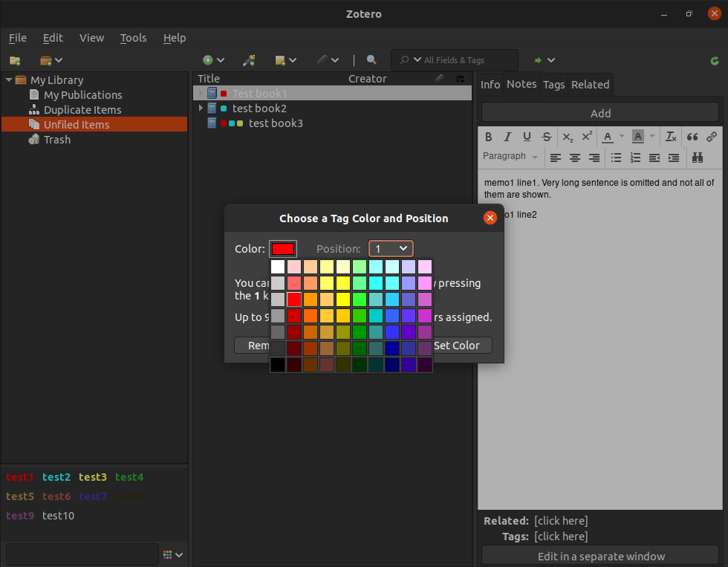Click Tags click here link
This screenshot has width=728, height=567.
coord(561,537)
